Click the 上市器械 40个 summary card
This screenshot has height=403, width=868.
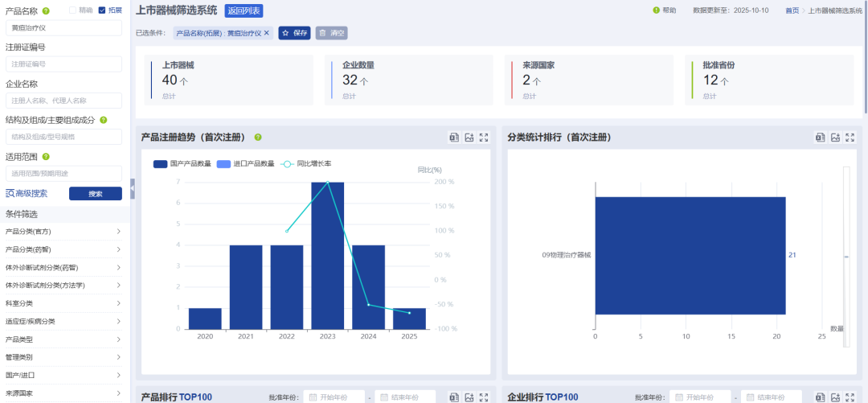[x=228, y=80]
